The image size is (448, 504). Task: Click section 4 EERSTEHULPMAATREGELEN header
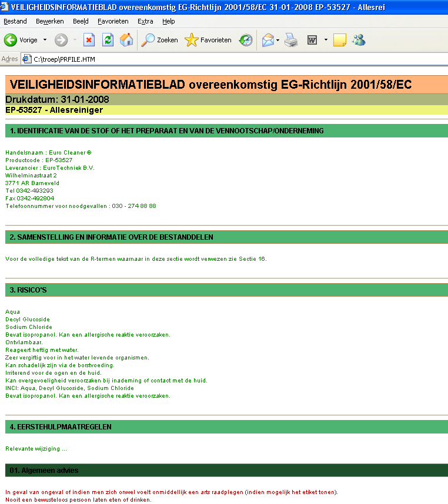226,427
